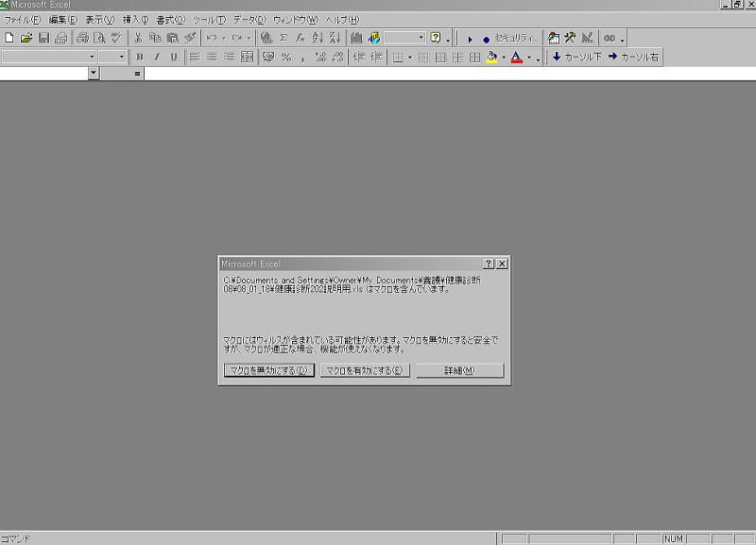This screenshot has height=545, width=756.
Task: Click the Open file folder icon
Action: click(26, 38)
